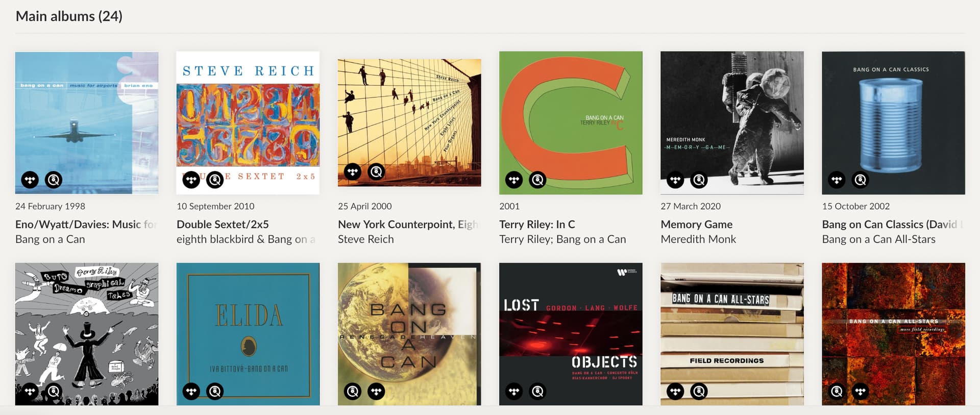The width and height of the screenshot is (980, 415).
Task: Open the Double Sextet/2x5 album title
Action: [x=223, y=224]
